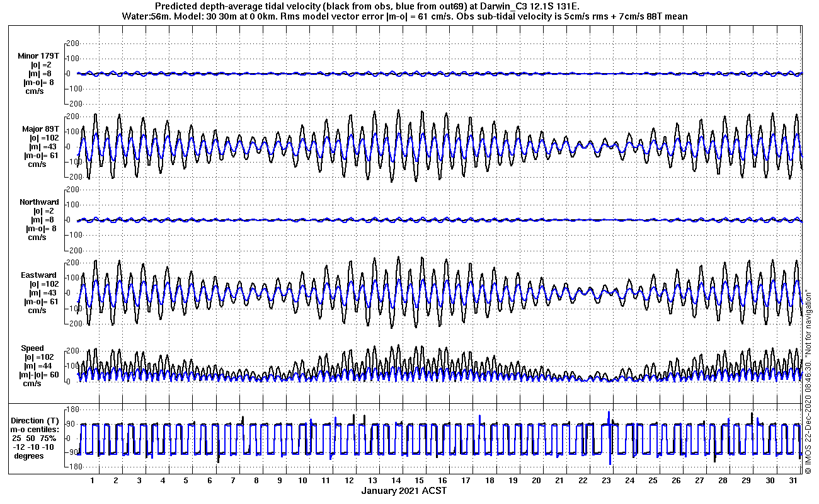Click day 20 on the date axis

tap(536, 481)
